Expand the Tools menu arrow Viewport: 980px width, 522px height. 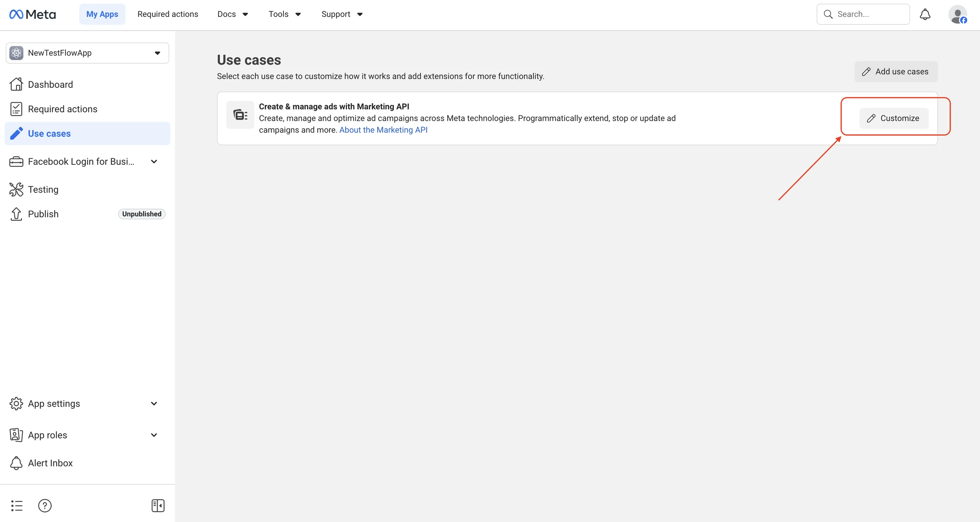(x=298, y=15)
